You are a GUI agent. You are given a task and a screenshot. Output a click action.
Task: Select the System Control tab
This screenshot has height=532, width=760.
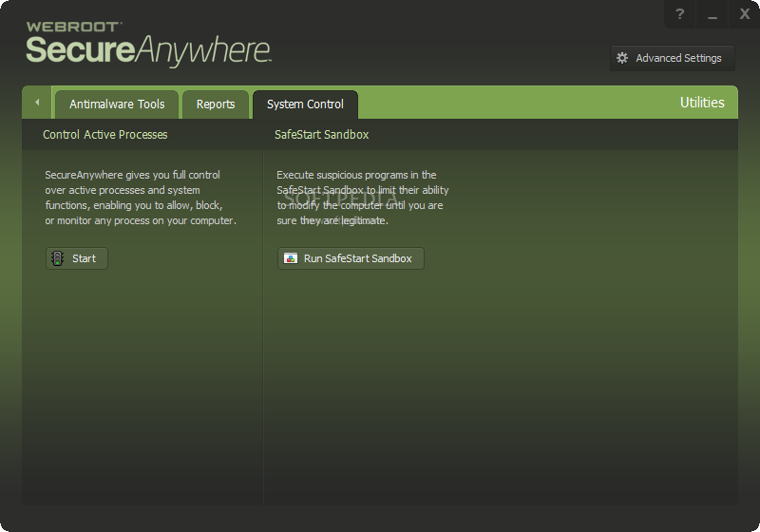[x=305, y=104]
